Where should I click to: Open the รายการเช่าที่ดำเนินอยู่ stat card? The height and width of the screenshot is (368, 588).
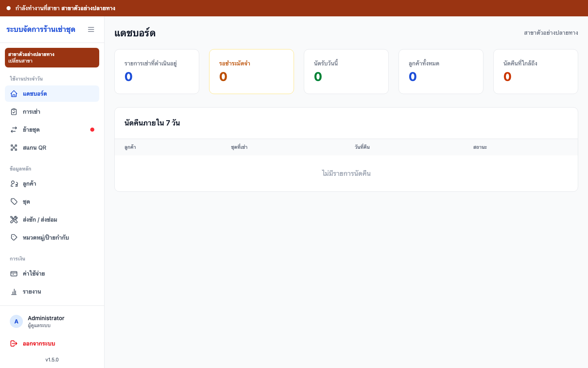[157, 72]
